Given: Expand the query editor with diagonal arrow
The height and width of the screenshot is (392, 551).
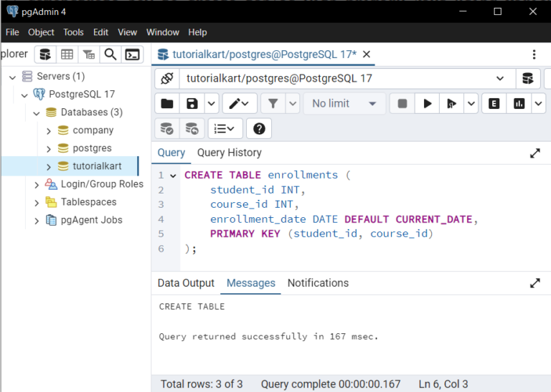Looking at the screenshot, I should tap(534, 153).
